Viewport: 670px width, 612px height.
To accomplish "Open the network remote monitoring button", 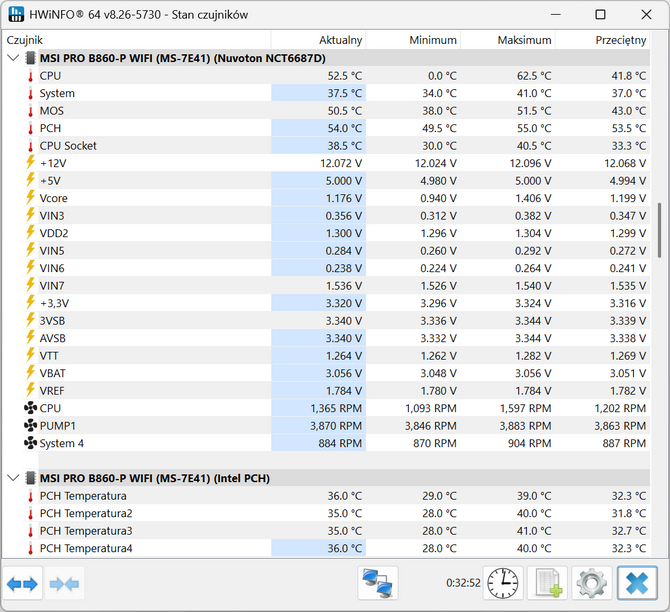I will [378, 583].
